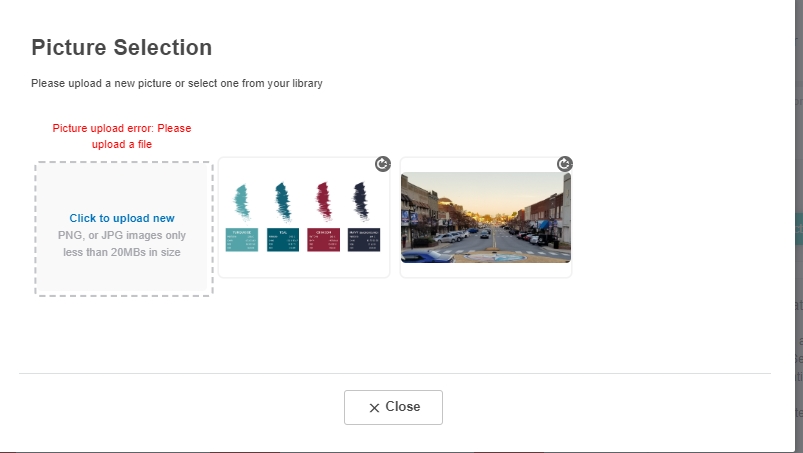Image resolution: width=803 pixels, height=453 pixels.
Task: Click the navy brush stroke
Action: [x=361, y=201]
